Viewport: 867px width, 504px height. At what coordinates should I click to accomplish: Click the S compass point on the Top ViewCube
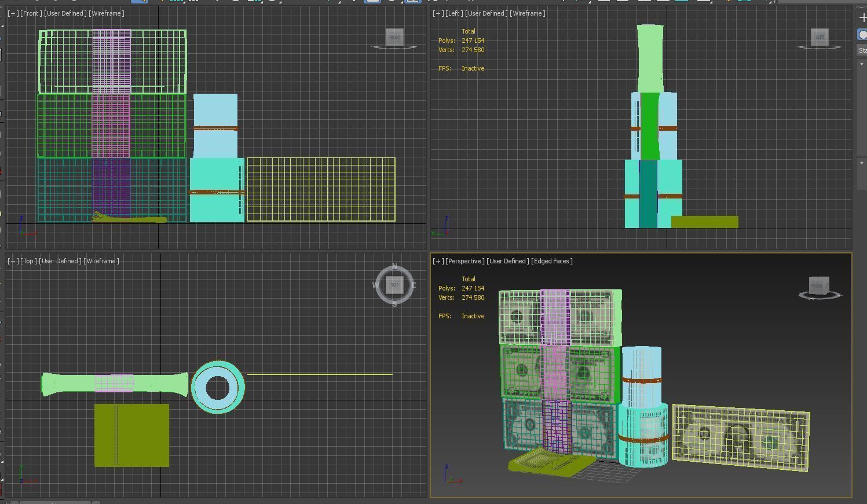coord(394,304)
